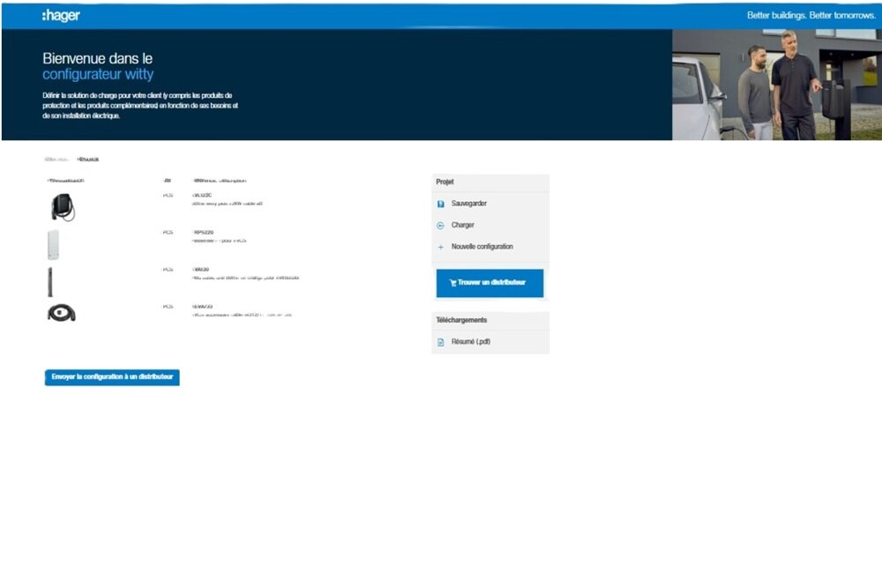
Task: Click Sauvegarder to save the project
Action: 468,204
